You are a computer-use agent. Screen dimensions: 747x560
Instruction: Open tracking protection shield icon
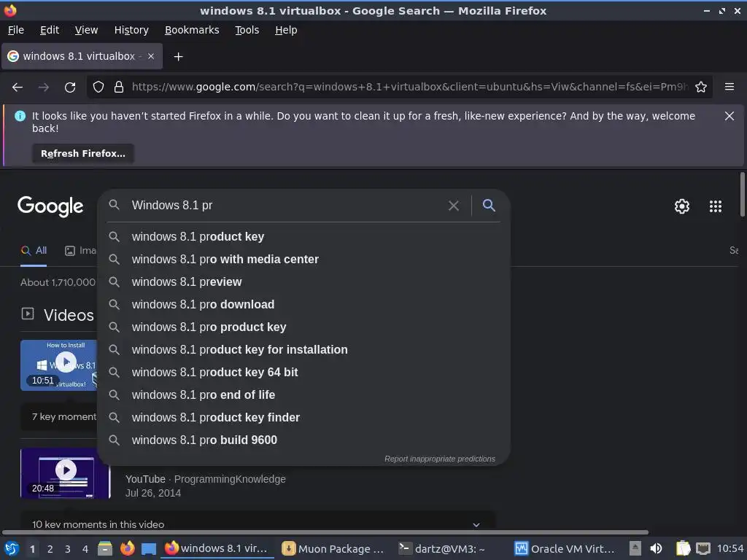[98, 87]
